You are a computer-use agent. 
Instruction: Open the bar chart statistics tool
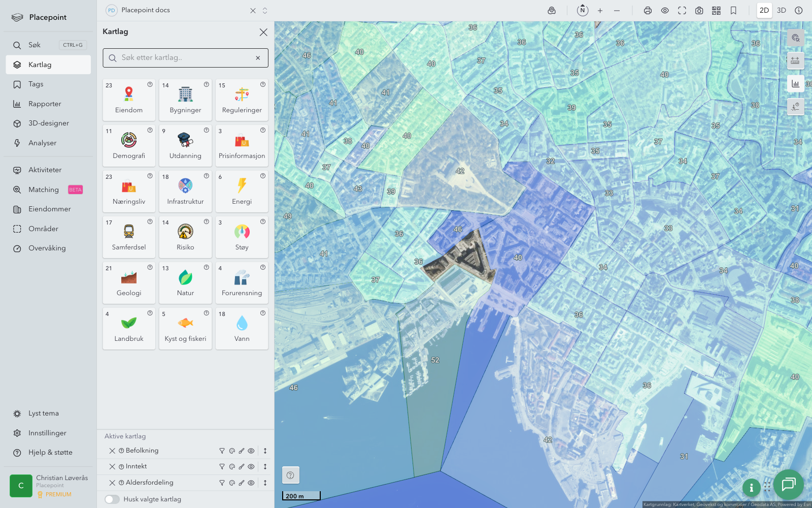(795, 84)
